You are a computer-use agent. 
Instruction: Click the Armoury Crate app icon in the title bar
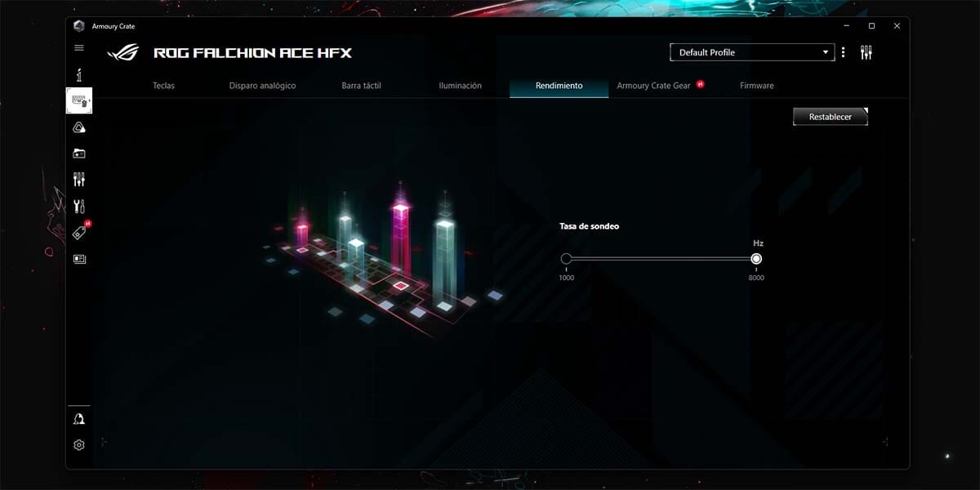(79, 26)
